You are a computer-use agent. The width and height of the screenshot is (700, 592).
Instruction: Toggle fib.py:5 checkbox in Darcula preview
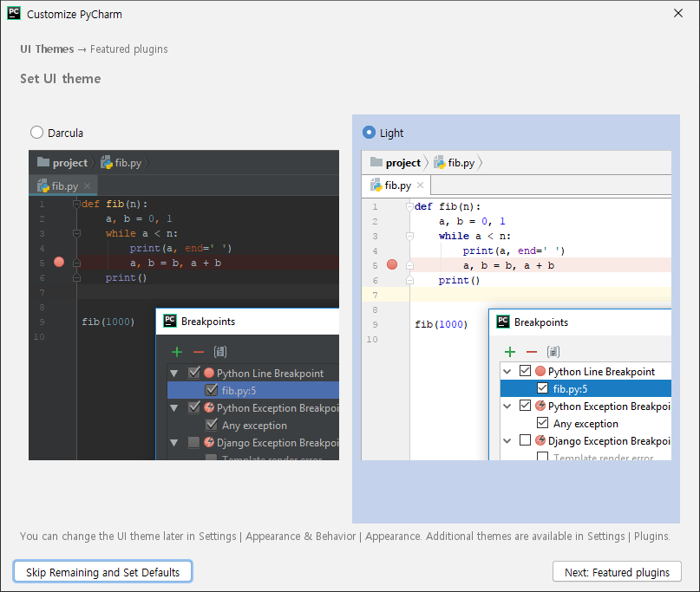[x=212, y=389]
